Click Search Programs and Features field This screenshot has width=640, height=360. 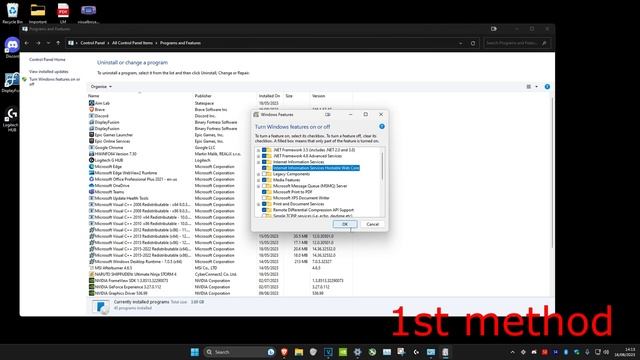pyautogui.click(x=517, y=43)
